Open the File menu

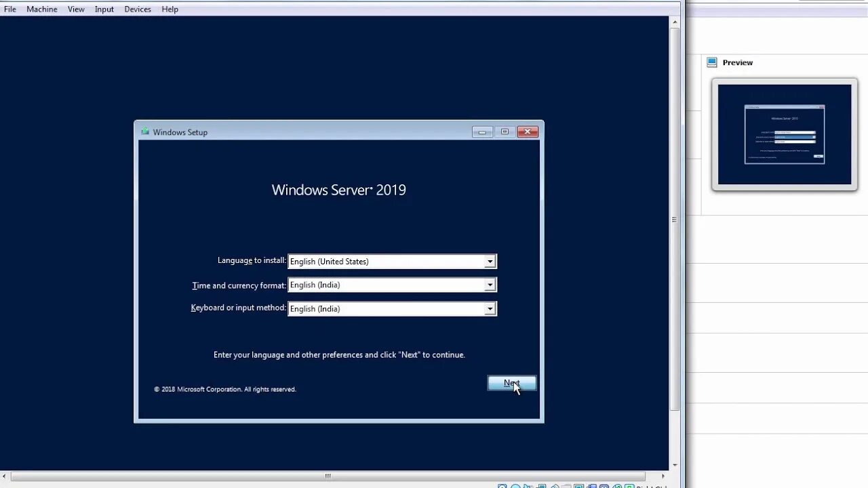tap(9, 9)
